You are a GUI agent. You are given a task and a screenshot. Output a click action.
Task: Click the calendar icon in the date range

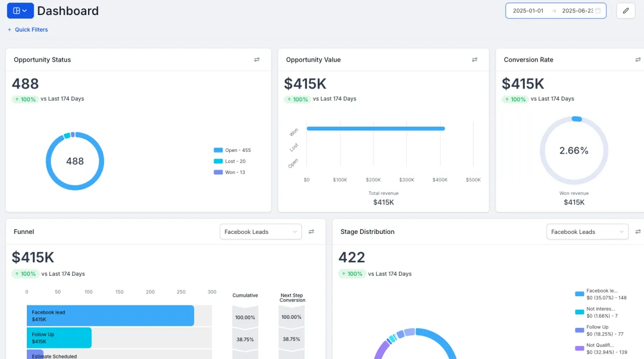(598, 11)
